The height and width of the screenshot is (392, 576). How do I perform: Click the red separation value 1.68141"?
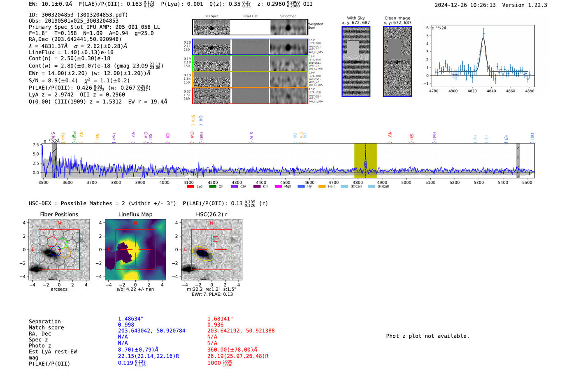pos(220,319)
